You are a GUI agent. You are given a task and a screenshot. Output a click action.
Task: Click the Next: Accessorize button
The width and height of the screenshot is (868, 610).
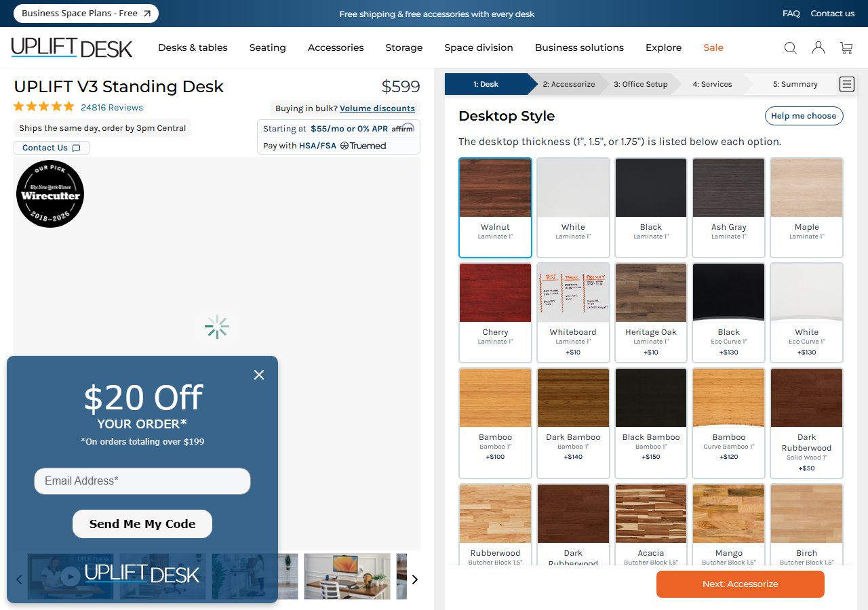[740, 584]
